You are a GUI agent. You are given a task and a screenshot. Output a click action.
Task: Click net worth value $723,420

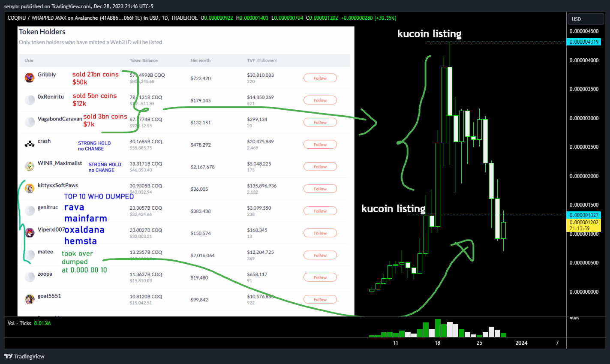(201, 78)
